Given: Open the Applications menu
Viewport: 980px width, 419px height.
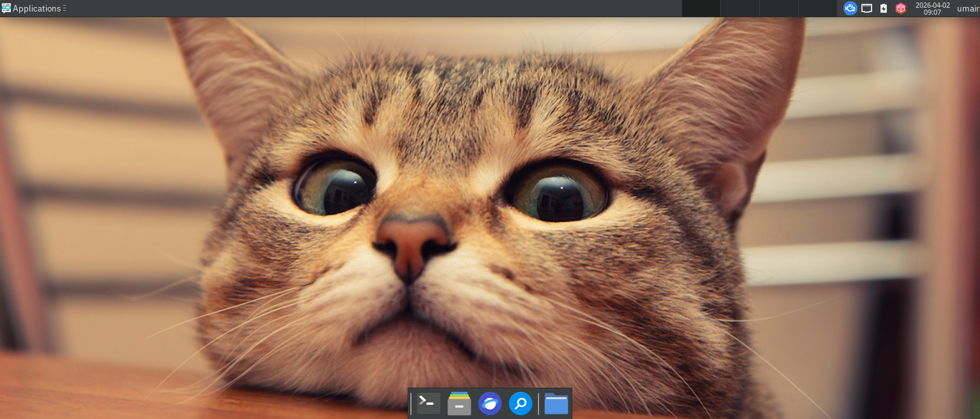Looking at the screenshot, I should (31, 8).
